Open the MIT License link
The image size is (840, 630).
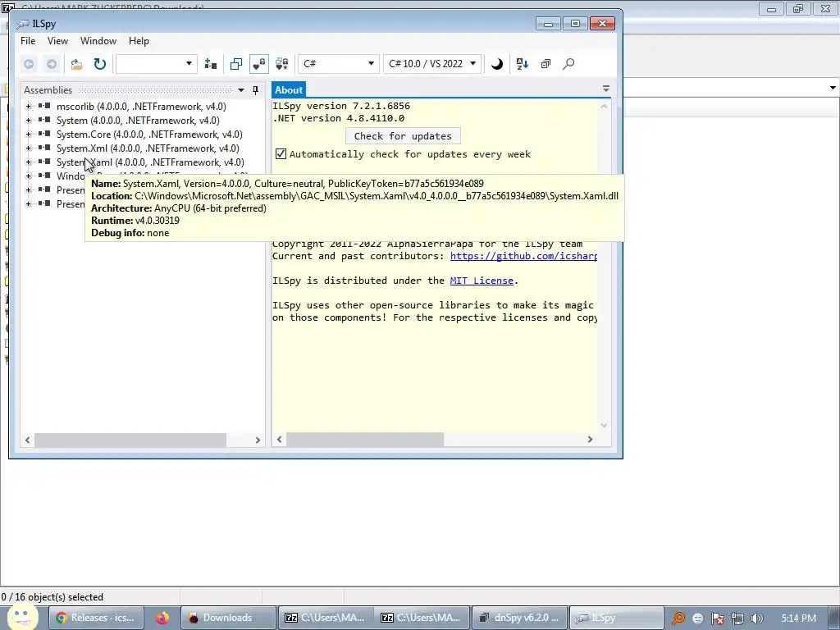[x=482, y=281]
